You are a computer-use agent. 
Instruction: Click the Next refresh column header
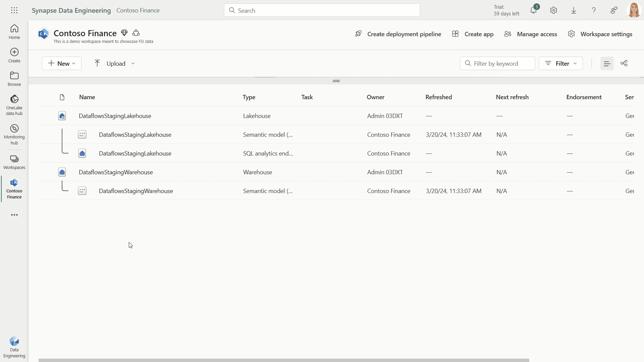(x=512, y=97)
